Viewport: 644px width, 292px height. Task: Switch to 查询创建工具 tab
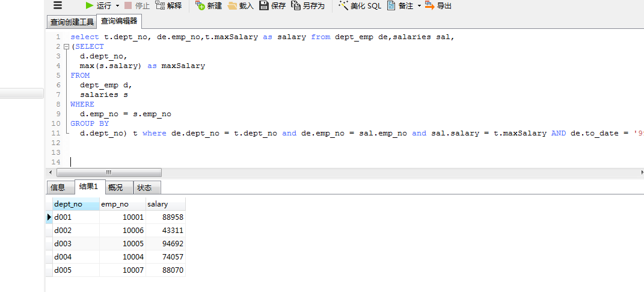coord(72,22)
